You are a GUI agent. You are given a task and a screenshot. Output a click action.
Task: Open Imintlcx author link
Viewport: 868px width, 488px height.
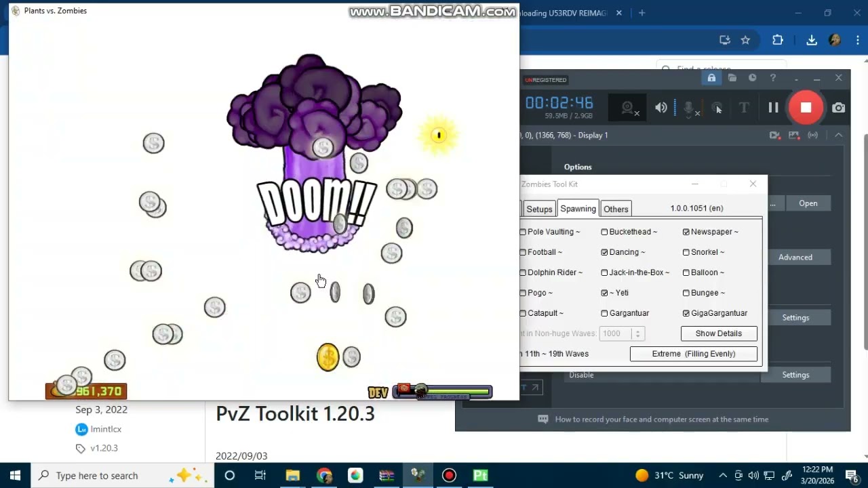pos(106,429)
